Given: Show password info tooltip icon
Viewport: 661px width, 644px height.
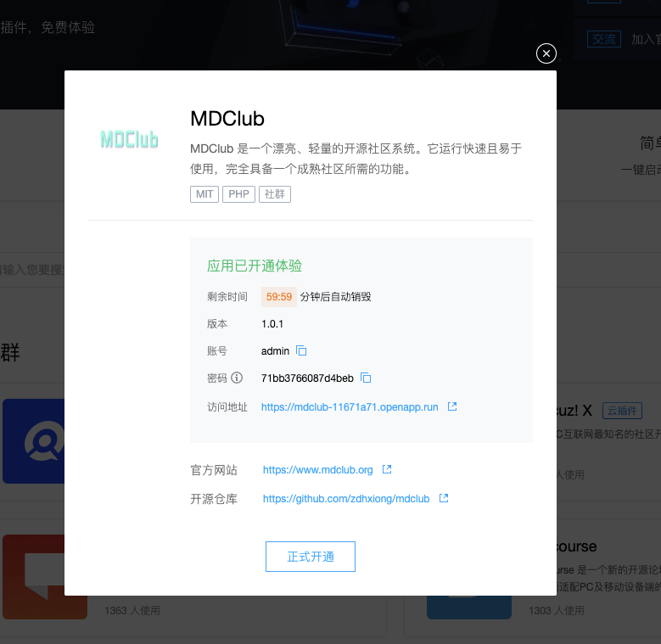Looking at the screenshot, I should coord(237,378).
